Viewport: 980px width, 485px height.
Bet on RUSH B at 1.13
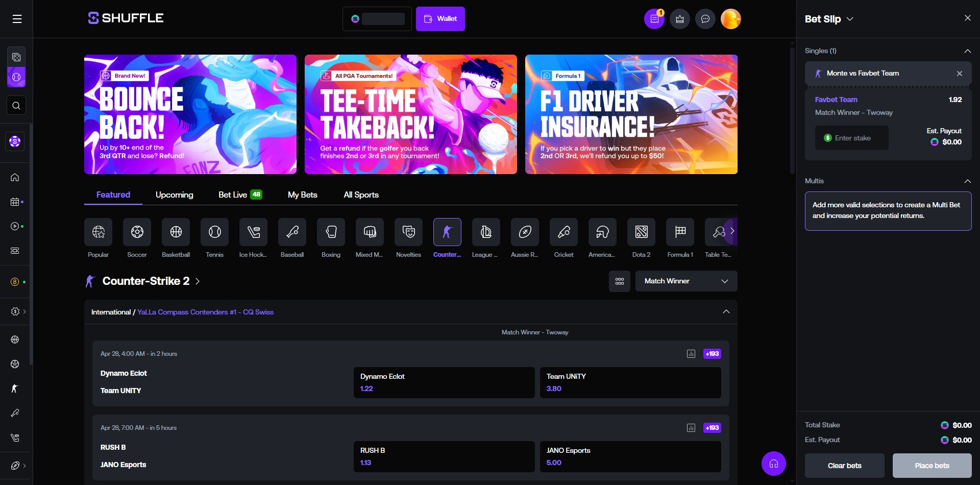pos(444,456)
